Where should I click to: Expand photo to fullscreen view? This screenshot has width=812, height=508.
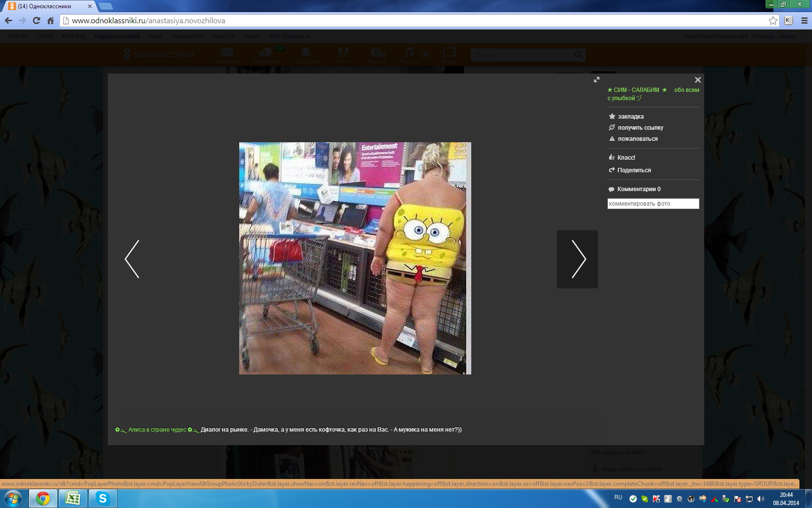tap(596, 80)
